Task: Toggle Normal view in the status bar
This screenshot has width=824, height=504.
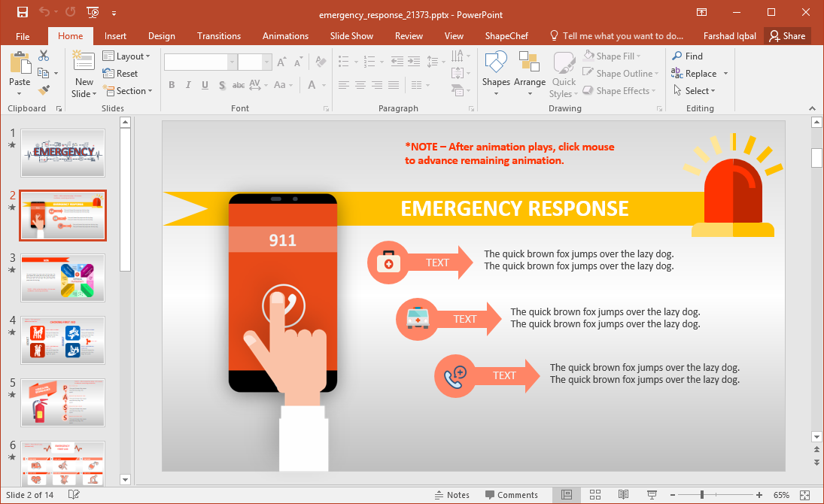Action: point(567,494)
